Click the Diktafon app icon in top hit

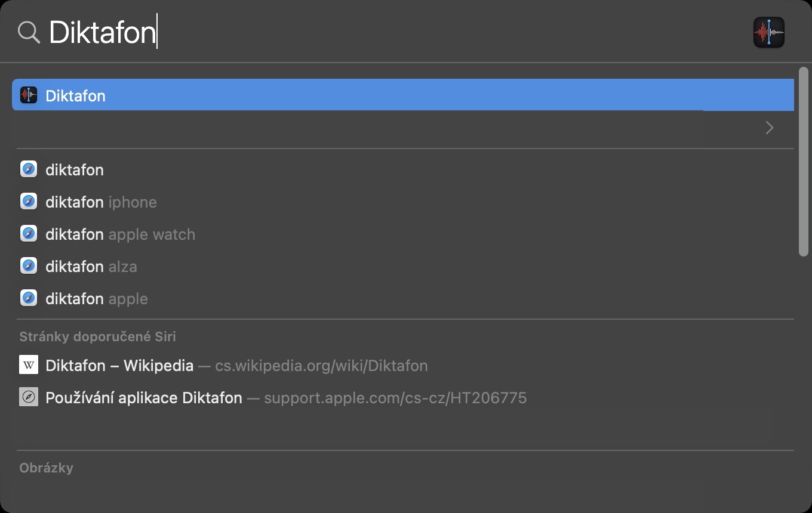point(29,95)
